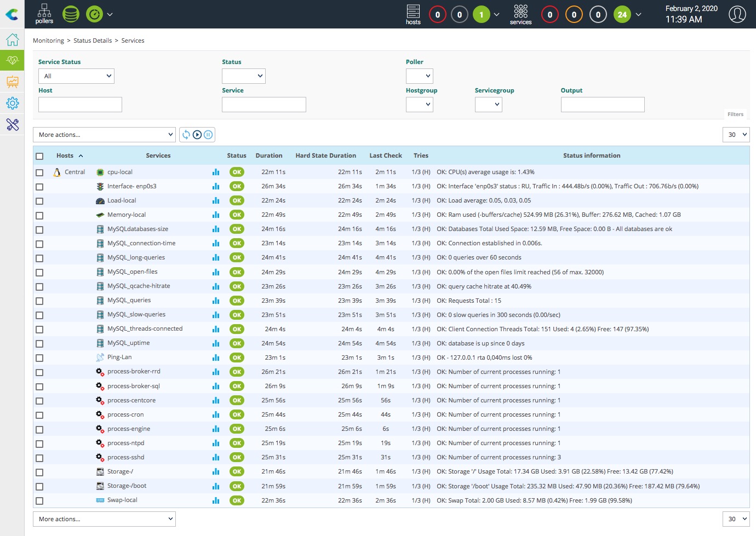Click the pause refresh icon

[x=208, y=135]
